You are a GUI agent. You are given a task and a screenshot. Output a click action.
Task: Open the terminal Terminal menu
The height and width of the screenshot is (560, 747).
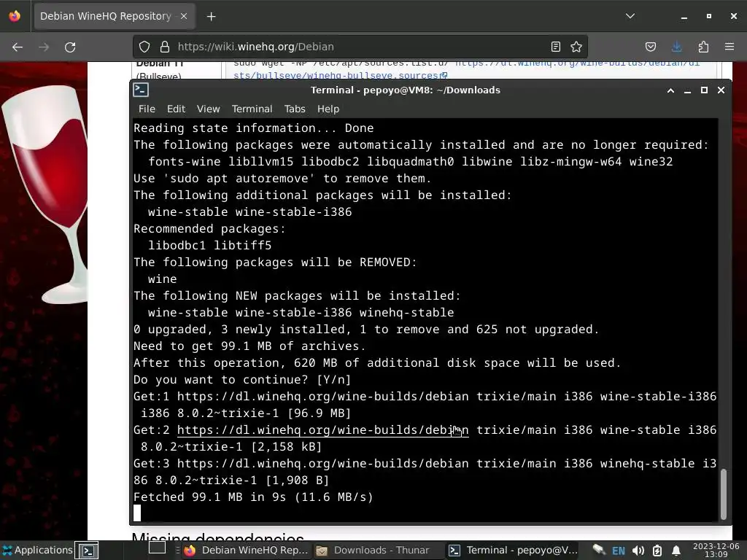[252, 109]
